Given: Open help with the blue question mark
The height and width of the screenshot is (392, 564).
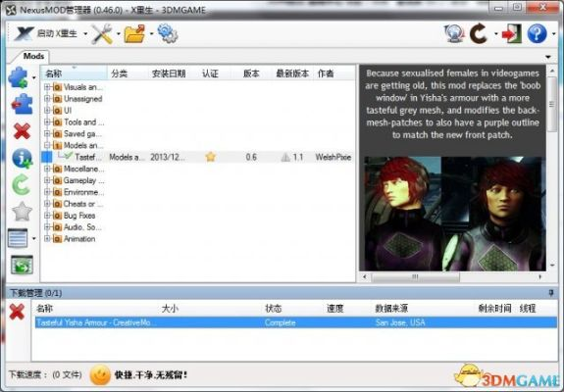Looking at the screenshot, I should (x=537, y=33).
